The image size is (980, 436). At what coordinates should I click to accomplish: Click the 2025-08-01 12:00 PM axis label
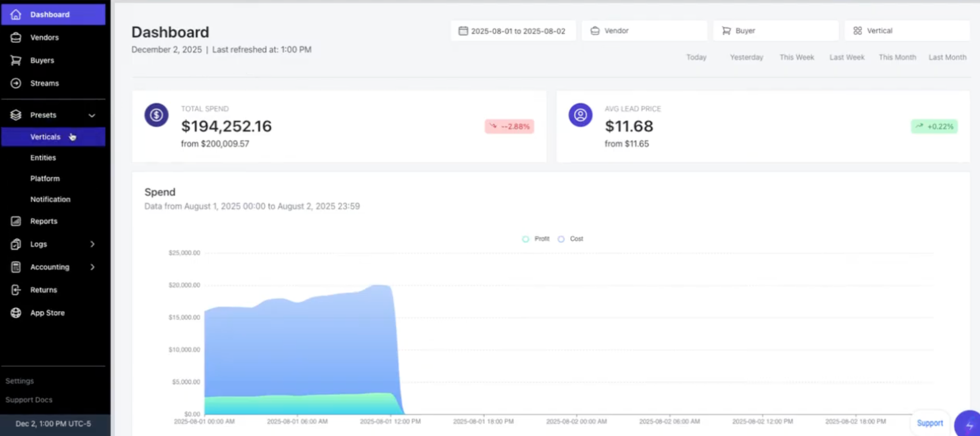[x=390, y=421]
